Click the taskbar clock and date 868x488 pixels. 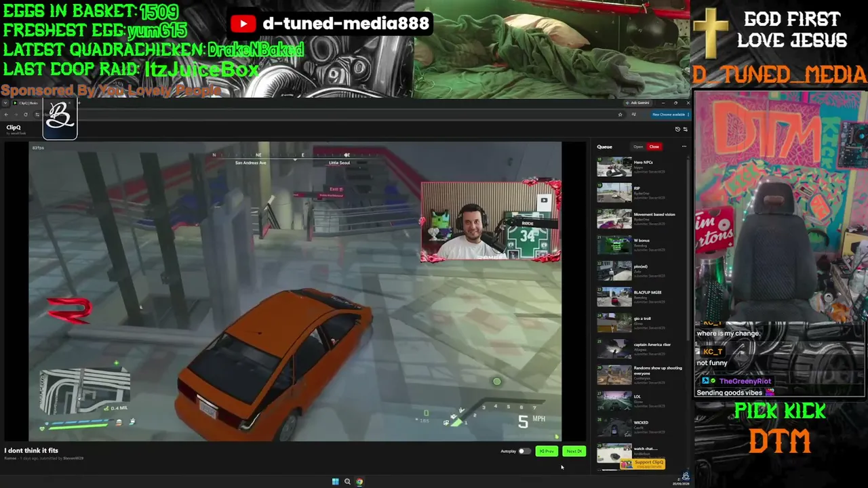coord(680,482)
